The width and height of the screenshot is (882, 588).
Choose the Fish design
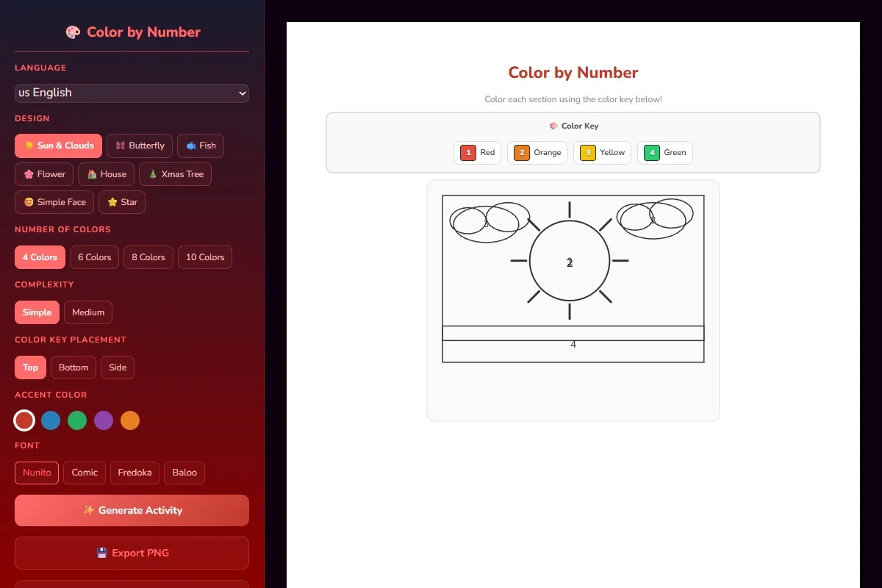click(201, 146)
